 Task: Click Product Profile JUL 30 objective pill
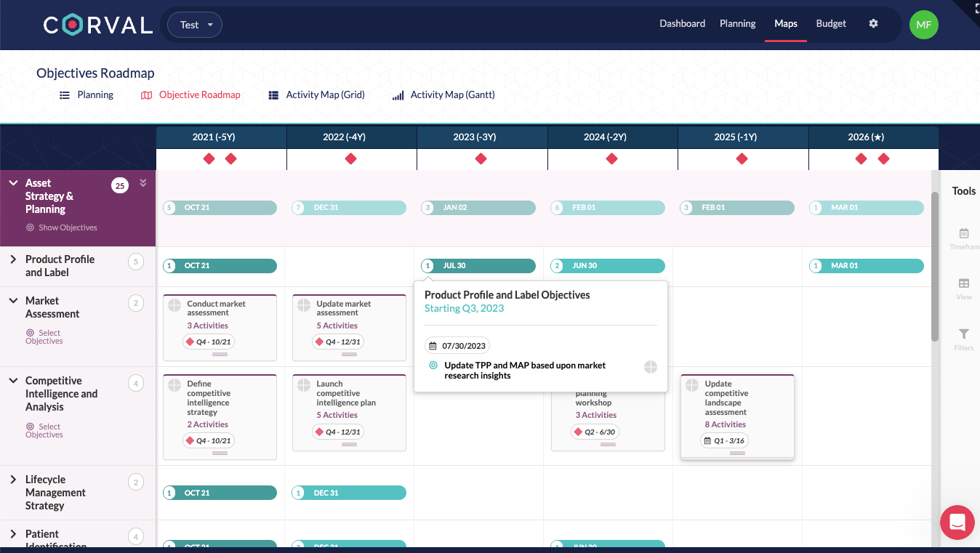[x=478, y=266]
